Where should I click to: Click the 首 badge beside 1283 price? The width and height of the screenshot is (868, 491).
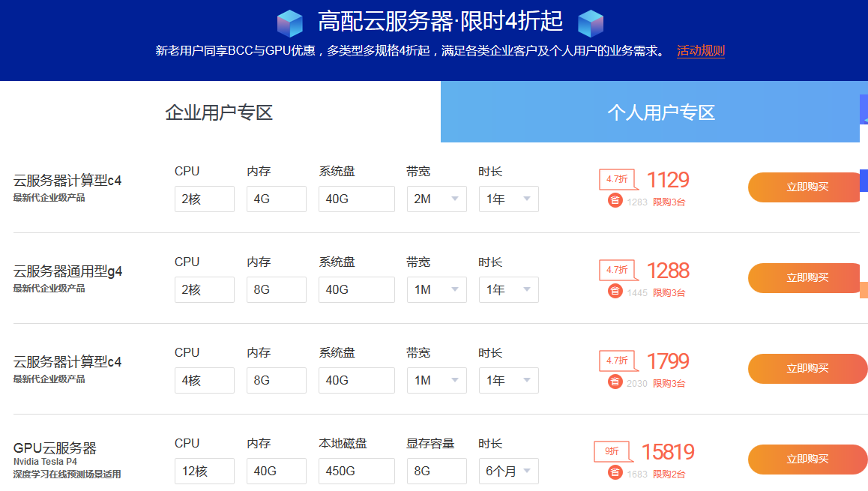click(x=615, y=201)
